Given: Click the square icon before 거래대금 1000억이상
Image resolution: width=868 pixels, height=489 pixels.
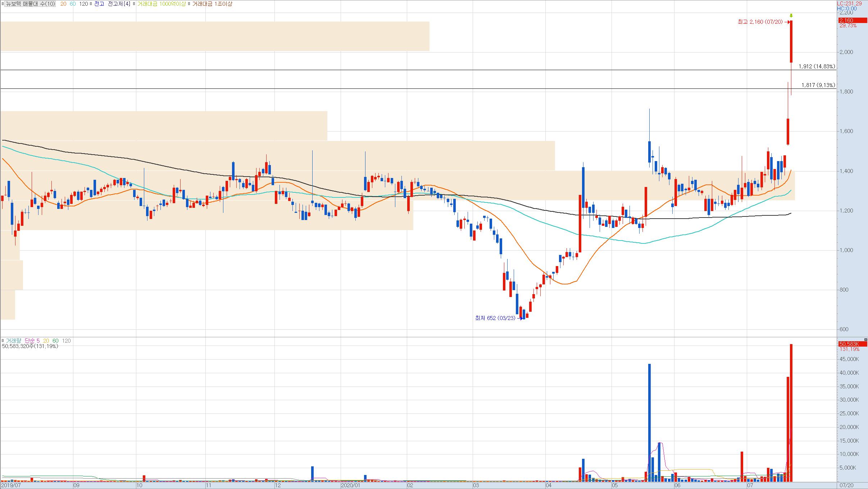Looking at the screenshot, I should (134, 4).
